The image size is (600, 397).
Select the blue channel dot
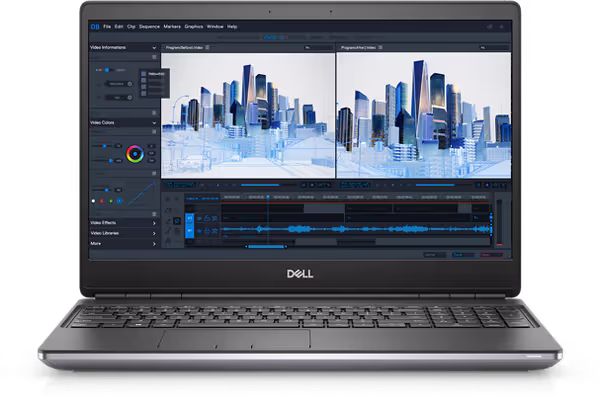119,201
